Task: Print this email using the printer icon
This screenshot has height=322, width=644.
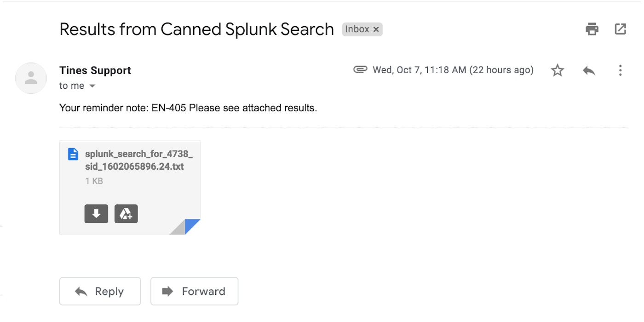Action: click(x=592, y=29)
